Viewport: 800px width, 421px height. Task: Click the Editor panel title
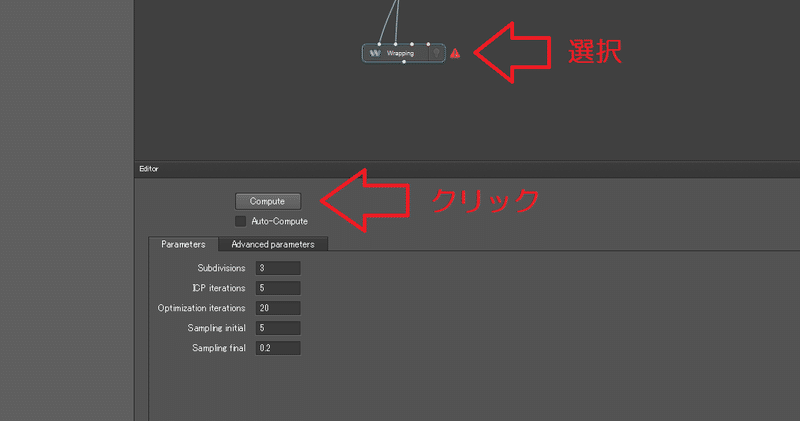(x=149, y=169)
